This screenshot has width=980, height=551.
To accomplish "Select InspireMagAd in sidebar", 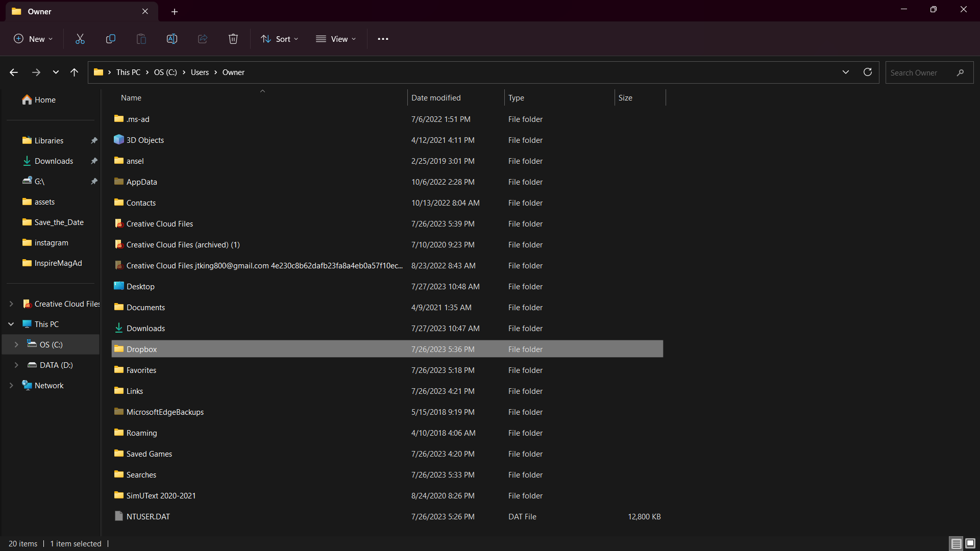I will pos(51,263).
